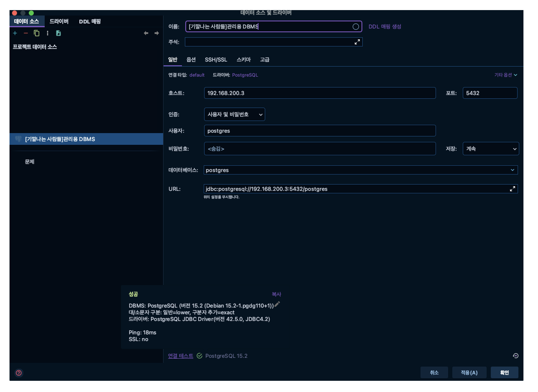
Task: Open the more actions vertical dots menu
Action: tap(48, 33)
